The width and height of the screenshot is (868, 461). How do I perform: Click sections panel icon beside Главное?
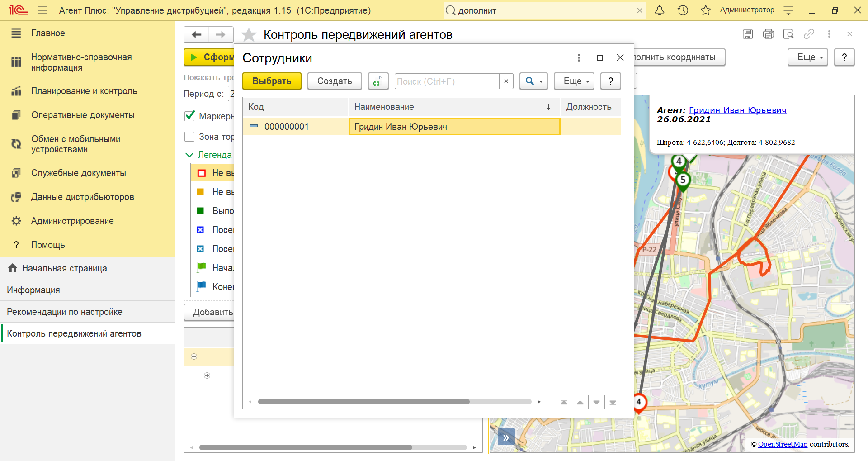[16, 33]
